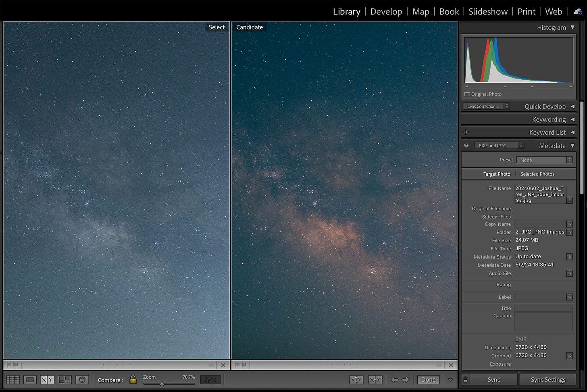
Task: Open the Slideshow module
Action: 488,12
